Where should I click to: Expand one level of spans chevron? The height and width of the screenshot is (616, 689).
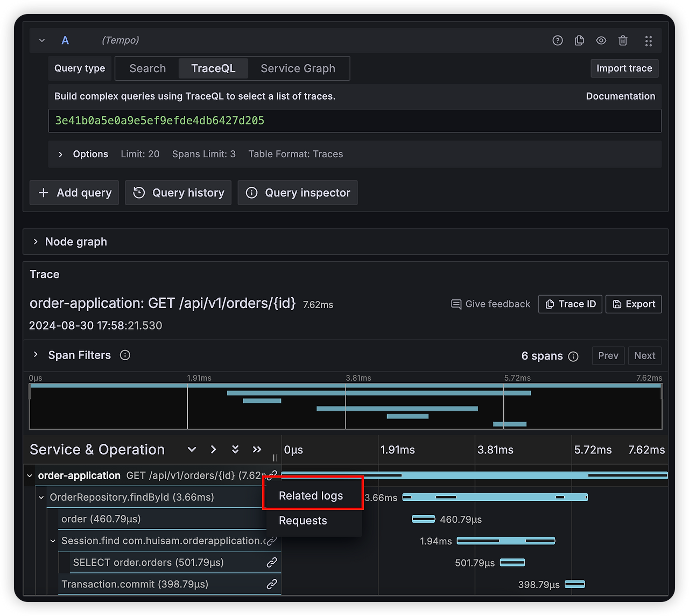tap(214, 450)
